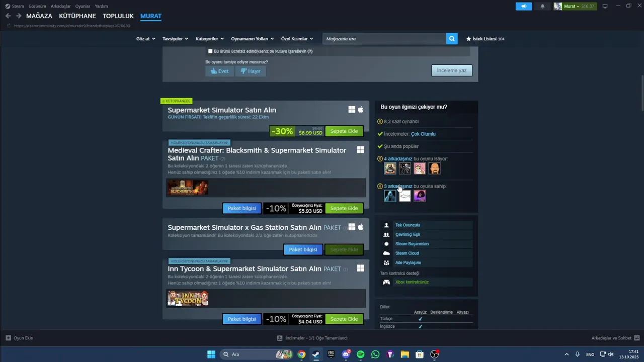Open File Explorer from the taskbar

coord(405,354)
